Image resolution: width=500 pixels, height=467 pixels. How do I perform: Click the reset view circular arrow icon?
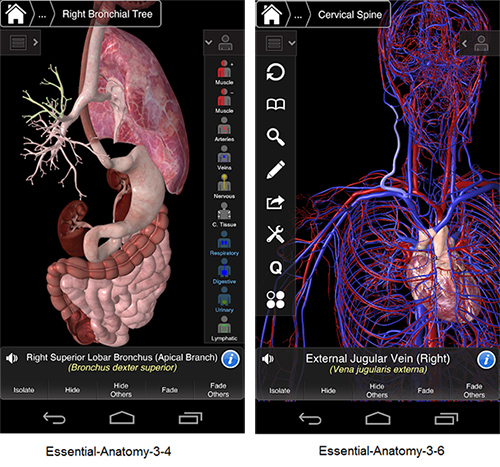(275, 72)
